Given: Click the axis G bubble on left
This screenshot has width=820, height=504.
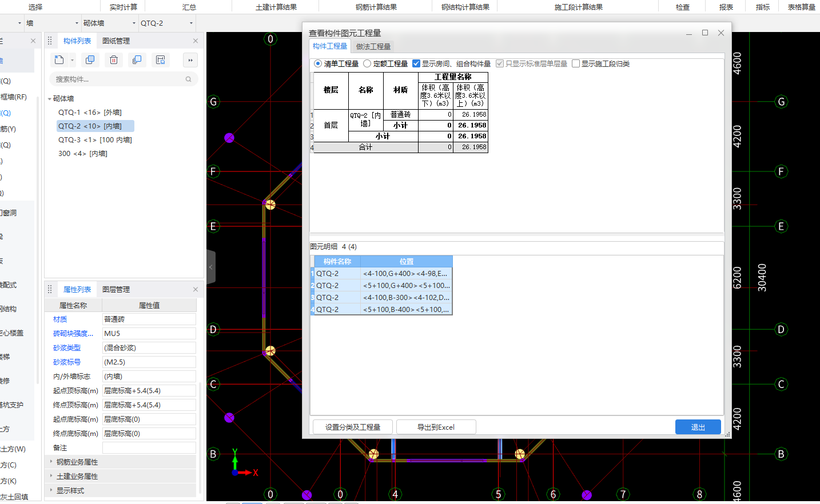Looking at the screenshot, I should (x=213, y=102).
